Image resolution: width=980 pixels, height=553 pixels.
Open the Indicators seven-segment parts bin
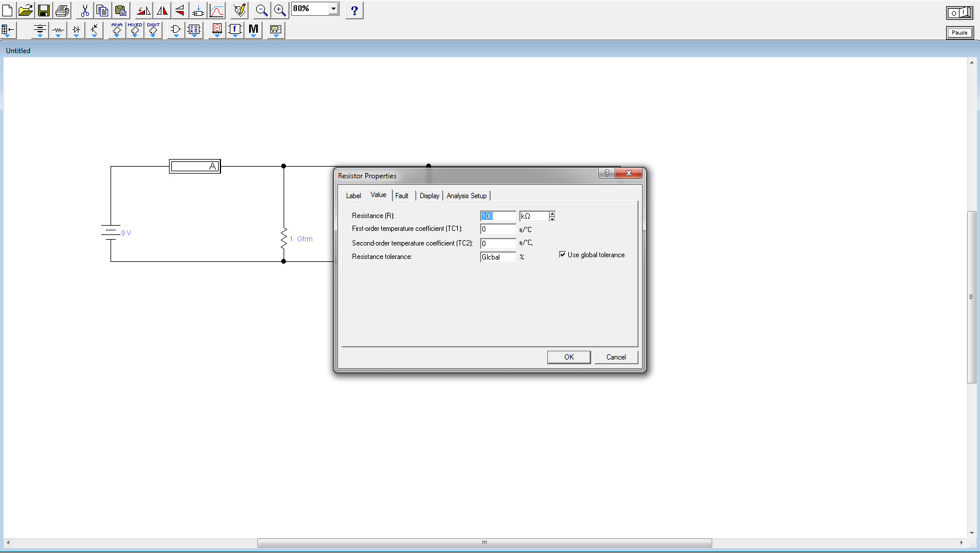[x=217, y=30]
